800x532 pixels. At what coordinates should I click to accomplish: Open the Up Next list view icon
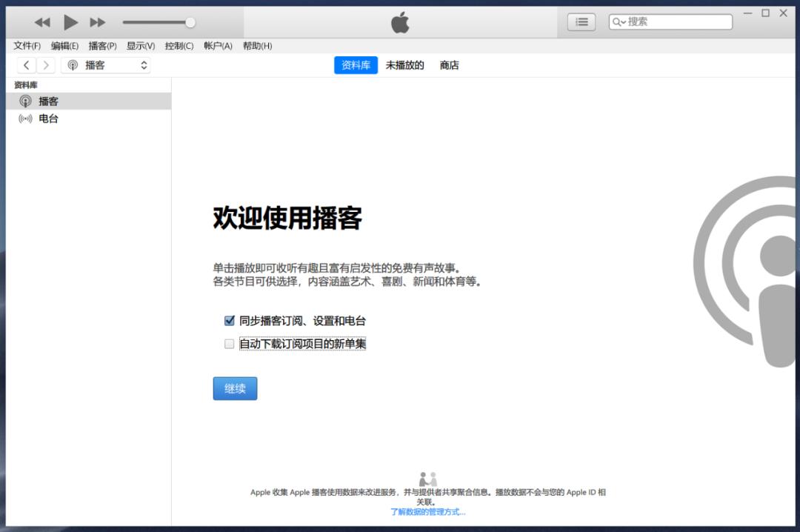581,21
